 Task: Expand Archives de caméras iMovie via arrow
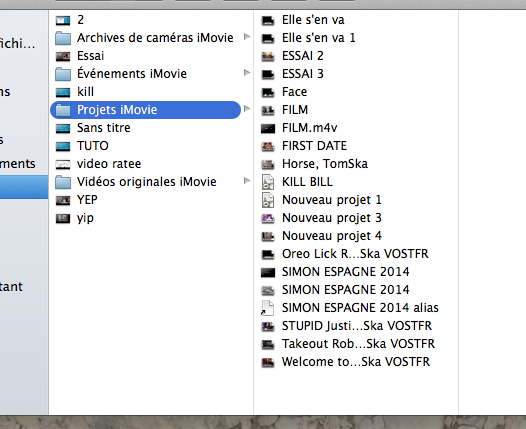[247, 36]
